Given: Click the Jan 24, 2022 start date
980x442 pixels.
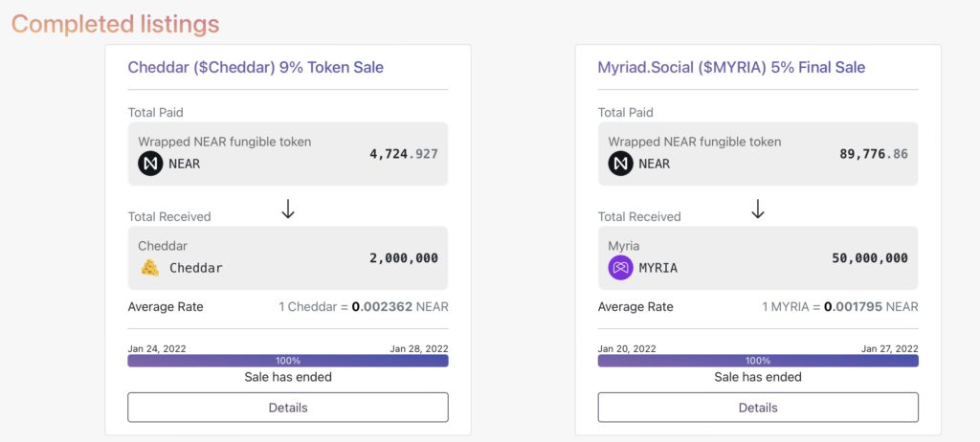Looking at the screenshot, I should click(157, 349).
